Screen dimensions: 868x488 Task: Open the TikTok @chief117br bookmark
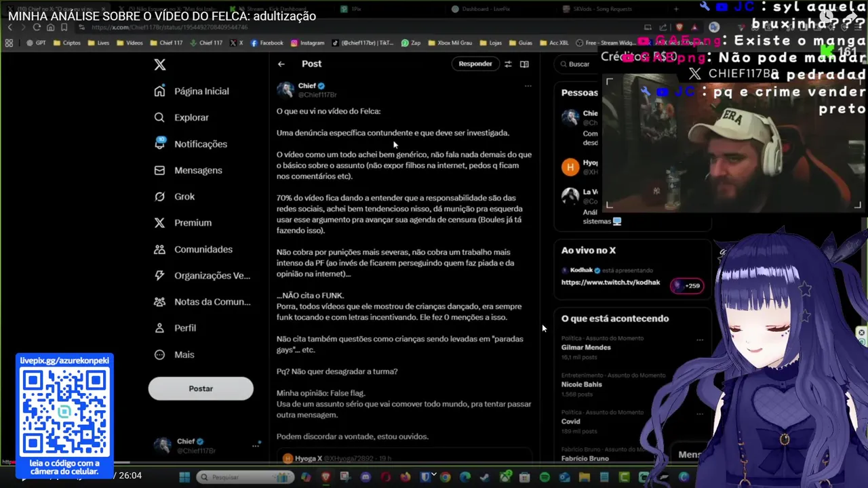(x=363, y=43)
